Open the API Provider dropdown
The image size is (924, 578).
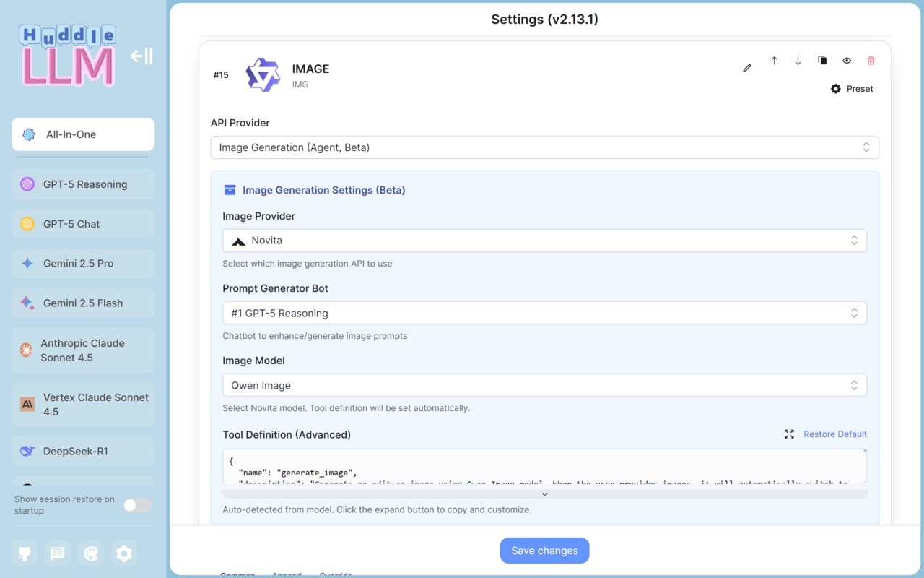click(x=544, y=147)
